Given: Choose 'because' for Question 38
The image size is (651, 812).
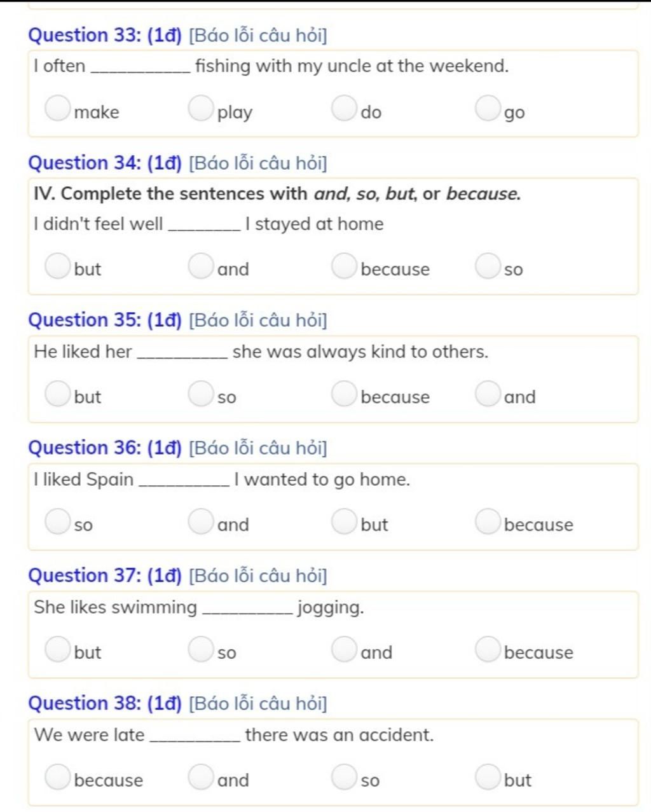Looking at the screenshot, I should [x=57, y=777].
